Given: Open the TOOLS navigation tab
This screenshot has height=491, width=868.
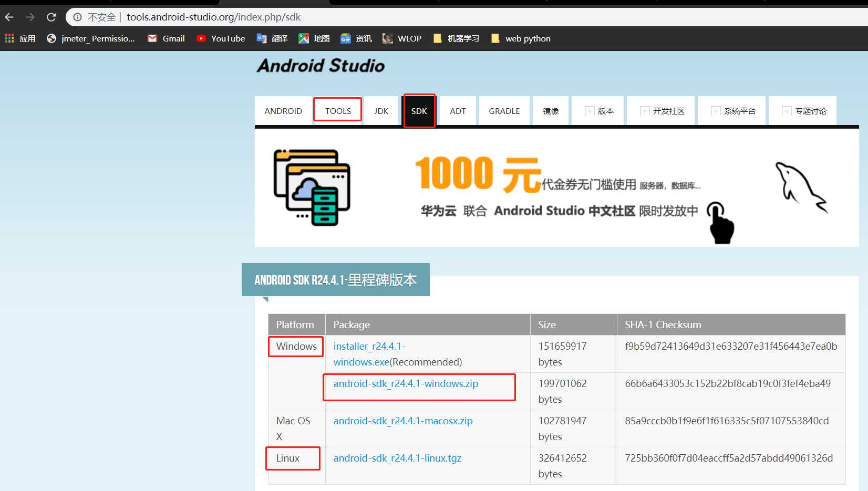Looking at the screenshot, I should 338,110.
